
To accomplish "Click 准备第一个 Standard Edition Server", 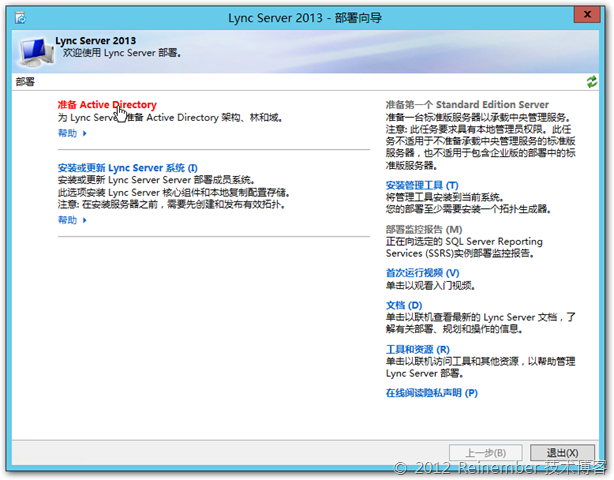I will point(467,105).
